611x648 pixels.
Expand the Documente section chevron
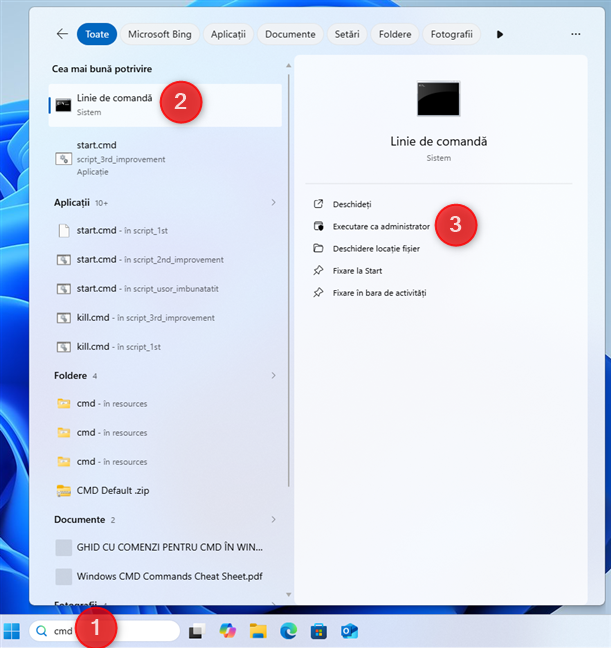click(273, 519)
